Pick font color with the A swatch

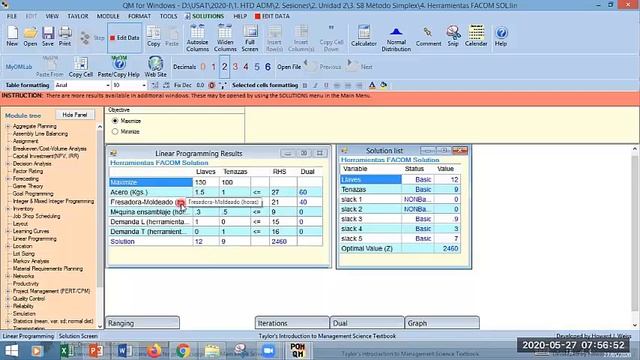372,85
